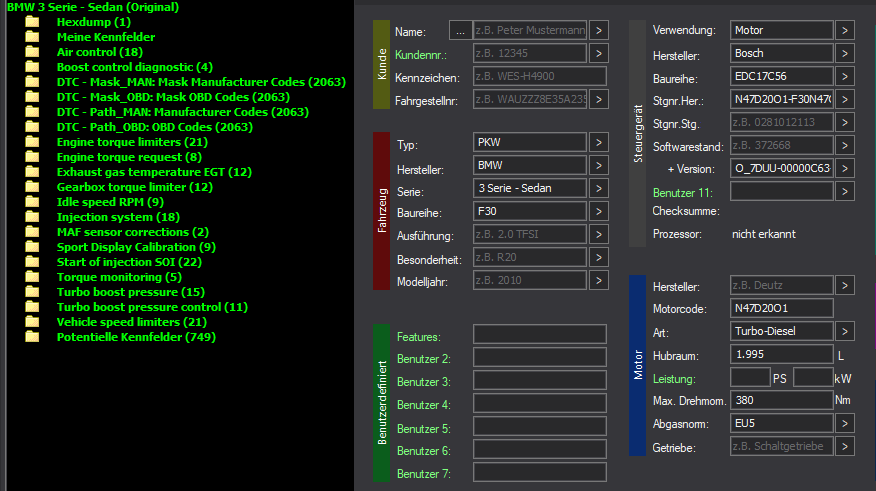Expand the Abgasnorm arrow next to EU5

point(844,423)
